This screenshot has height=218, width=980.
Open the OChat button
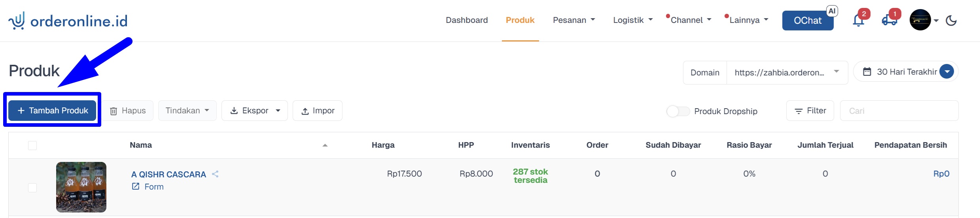[x=808, y=21]
